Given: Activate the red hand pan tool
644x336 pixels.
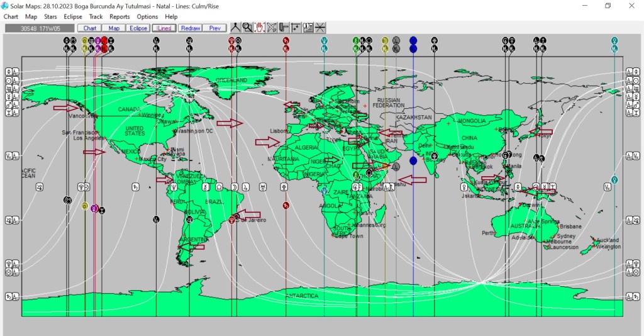Looking at the screenshot, I should click(259, 28).
